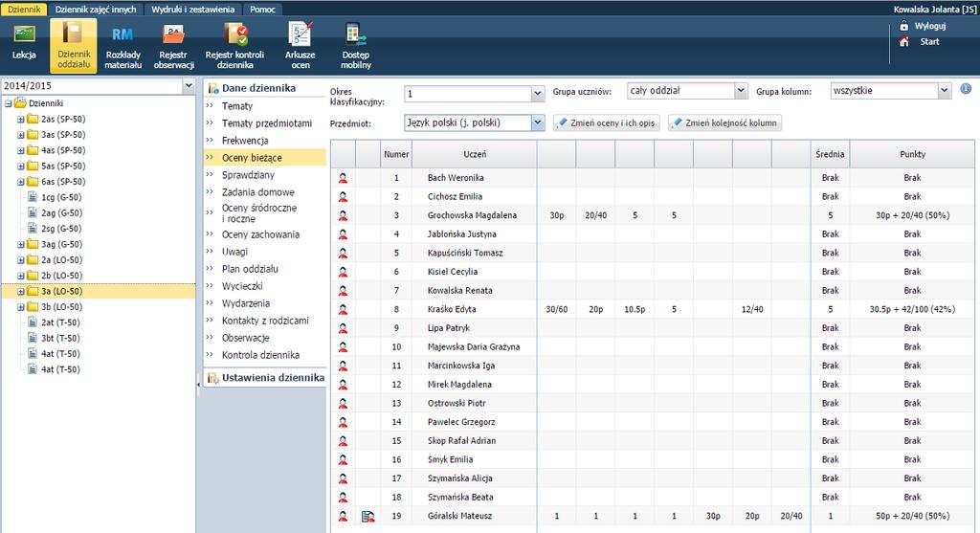Click student icon for Góralski Mateusz

coord(343,516)
